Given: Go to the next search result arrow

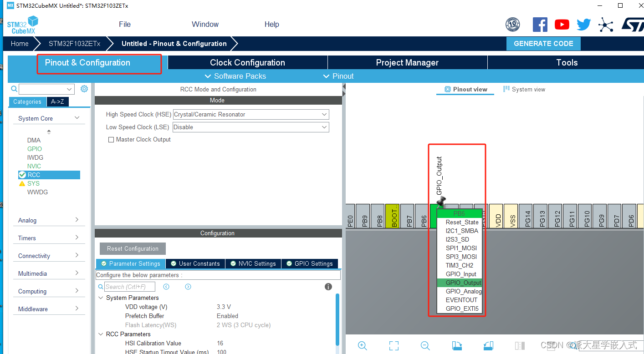Looking at the screenshot, I should coord(188,287).
